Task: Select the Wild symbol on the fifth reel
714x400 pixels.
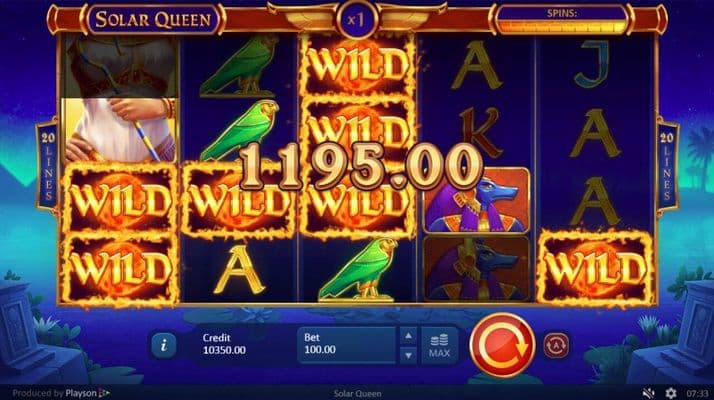Action: click(x=595, y=268)
